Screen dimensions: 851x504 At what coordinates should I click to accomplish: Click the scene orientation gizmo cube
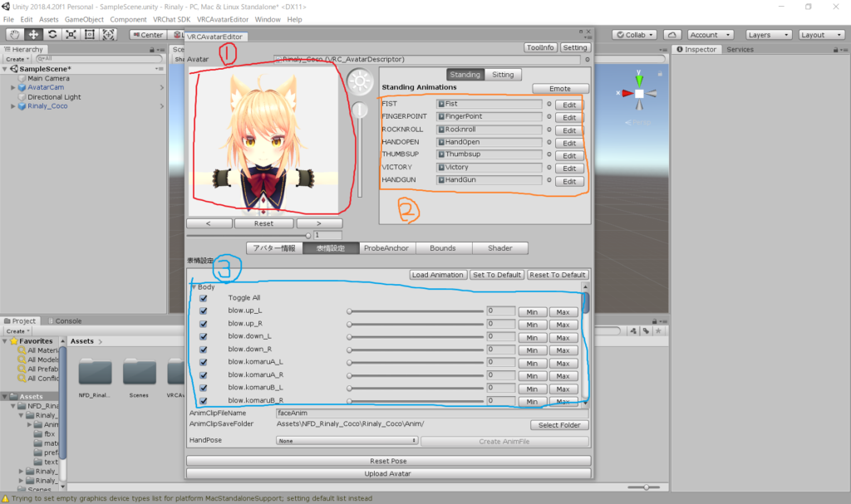click(x=639, y=94)
